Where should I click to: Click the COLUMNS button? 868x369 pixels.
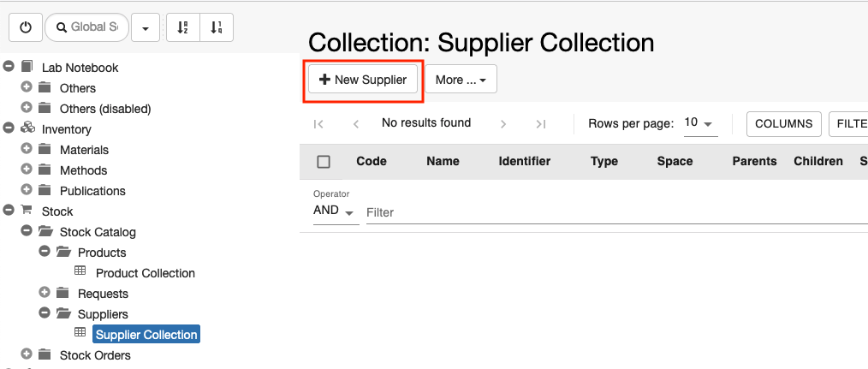click(x=784, y=123)
